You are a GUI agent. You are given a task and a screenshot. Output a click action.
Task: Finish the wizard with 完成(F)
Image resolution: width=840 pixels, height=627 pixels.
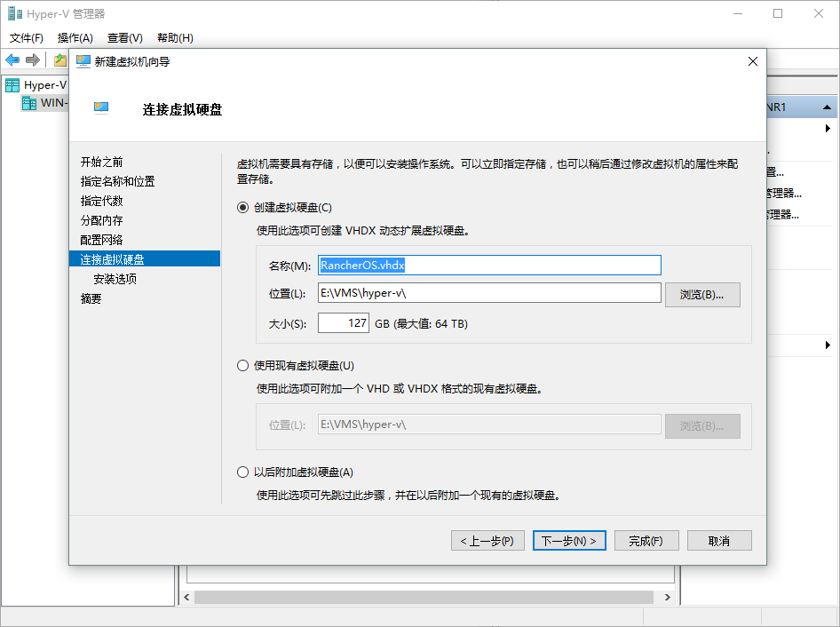pos(646,541)
